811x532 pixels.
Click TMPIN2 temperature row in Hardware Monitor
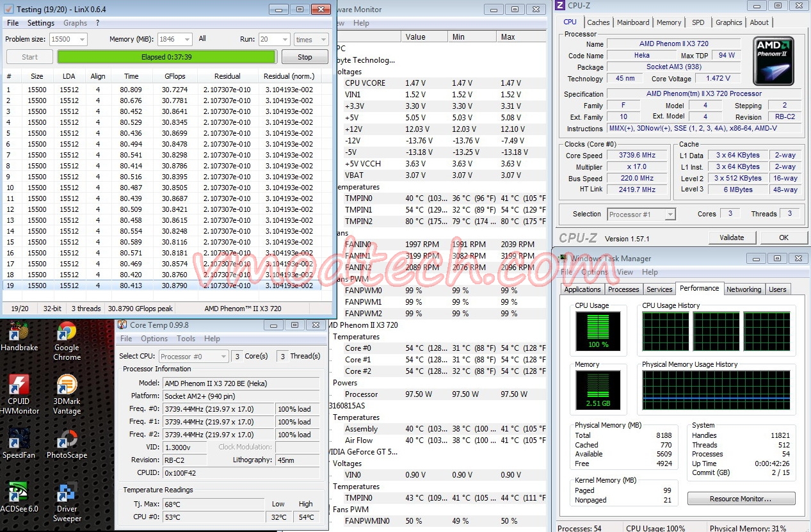[x=441, y=222]
